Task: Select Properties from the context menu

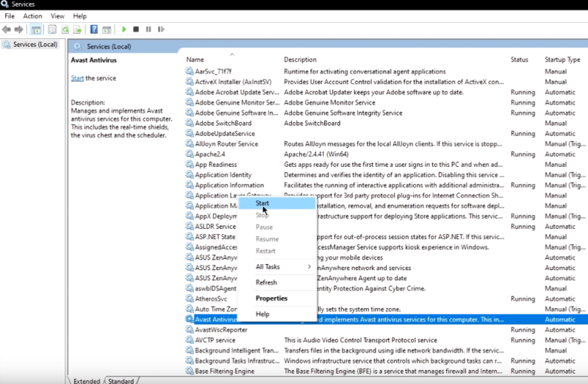Action: [271, 298]
